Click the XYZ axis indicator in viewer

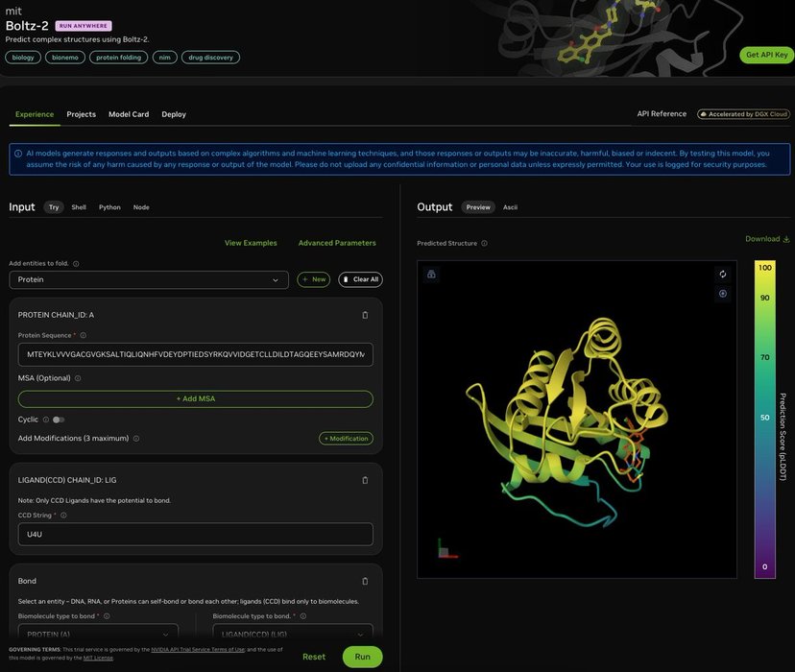click(447, 549)
